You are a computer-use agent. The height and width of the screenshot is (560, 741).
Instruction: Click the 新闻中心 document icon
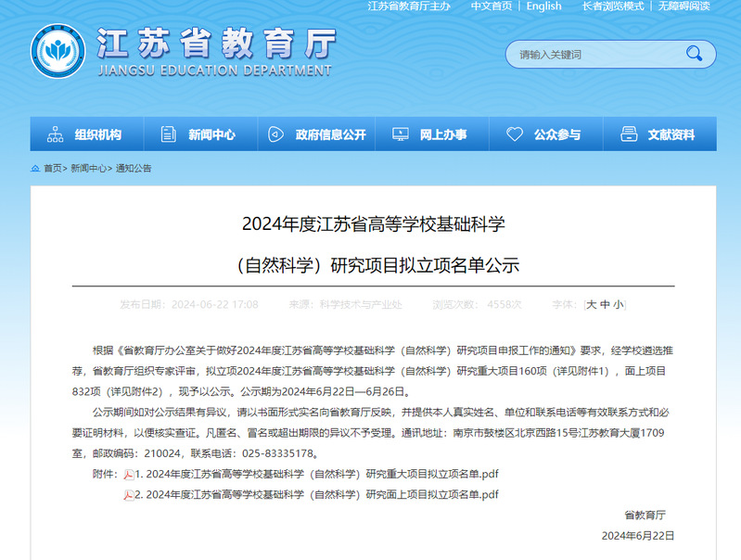168,134
